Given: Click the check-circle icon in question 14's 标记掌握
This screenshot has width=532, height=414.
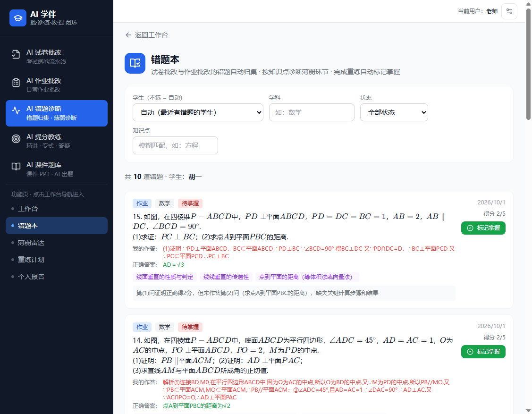Looking at the screenshot, I should 470,352.
